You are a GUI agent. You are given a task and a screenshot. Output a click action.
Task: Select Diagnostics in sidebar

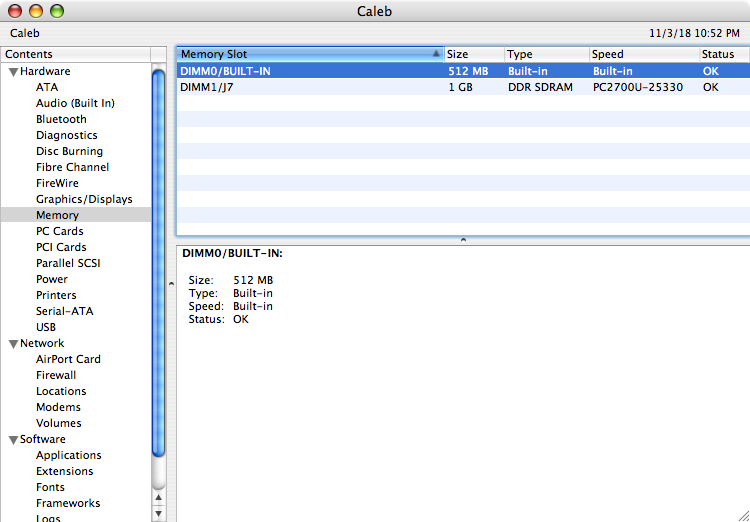point(66,135)
